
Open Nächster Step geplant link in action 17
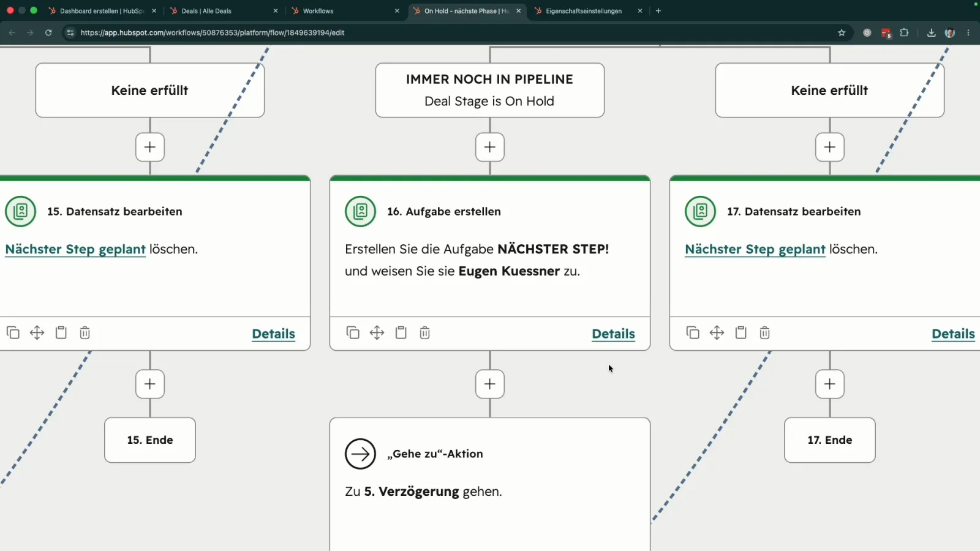coord(755,249)
